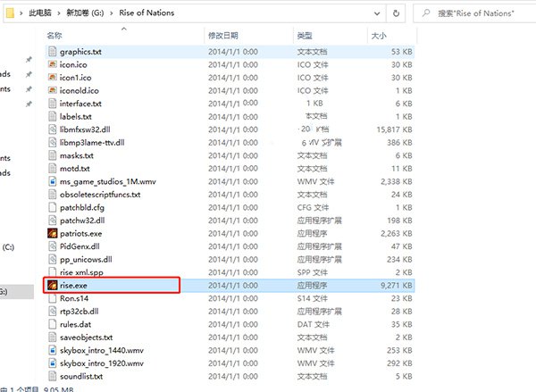Click the pp_unicows.dll file icon
Screen dimensions: 536x392
(53, 259)
